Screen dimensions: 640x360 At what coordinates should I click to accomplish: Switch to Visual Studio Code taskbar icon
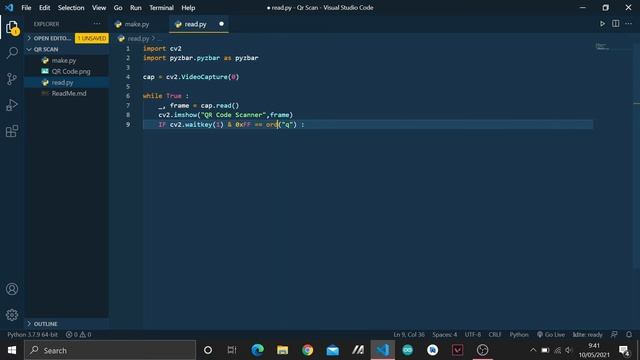[x=382, y=350]
